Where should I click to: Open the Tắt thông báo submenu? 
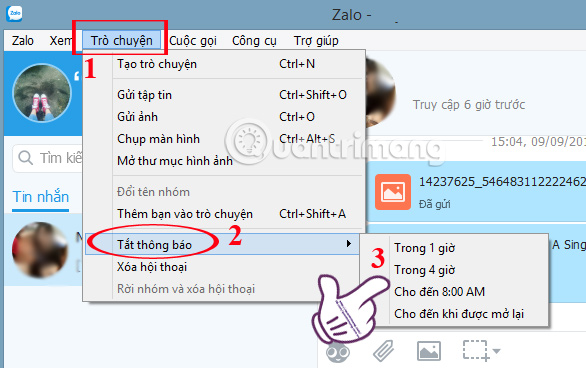pyautogui.click(x=222, y=245)
